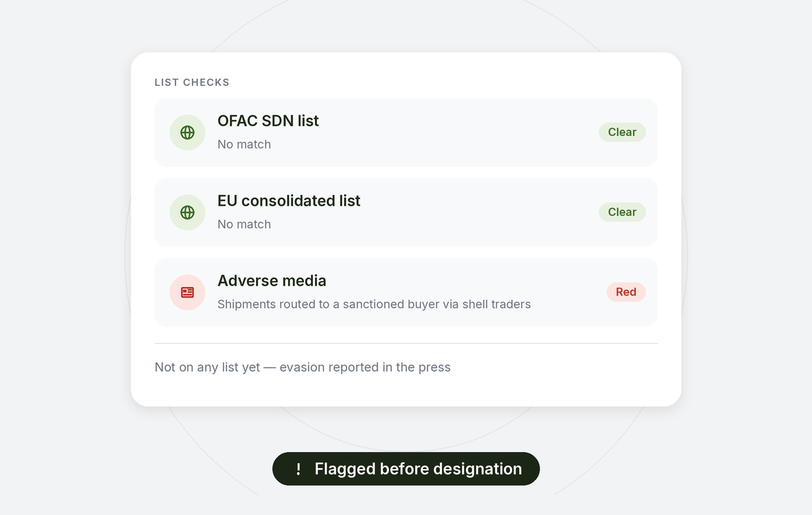Viewport: 812px width, 515px height.
Task: Click the Flagged before designation label text
Action: click(x=418, y=469)
